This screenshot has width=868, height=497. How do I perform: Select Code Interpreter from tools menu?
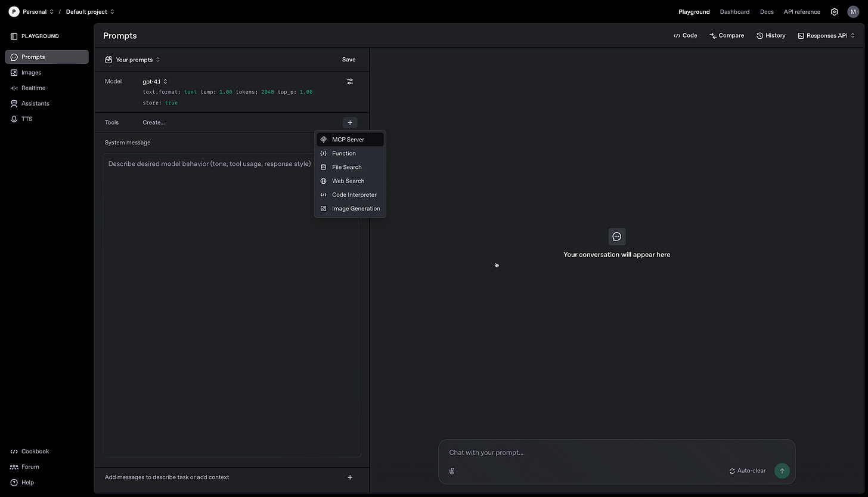350,195
